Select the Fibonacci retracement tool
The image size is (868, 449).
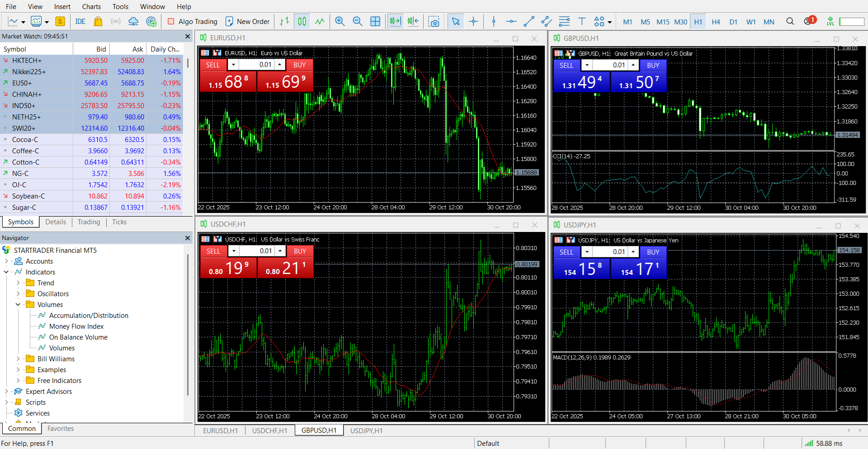coord(564,21)
